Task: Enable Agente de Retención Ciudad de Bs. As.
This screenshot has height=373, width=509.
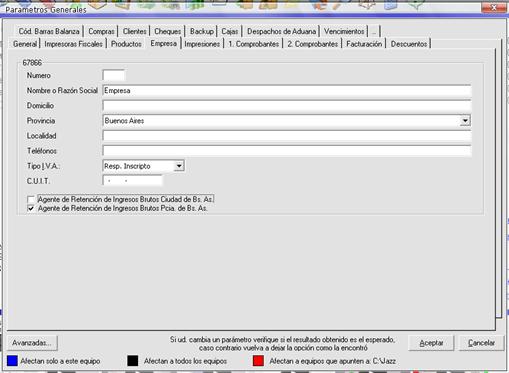Action: (31, 199)
